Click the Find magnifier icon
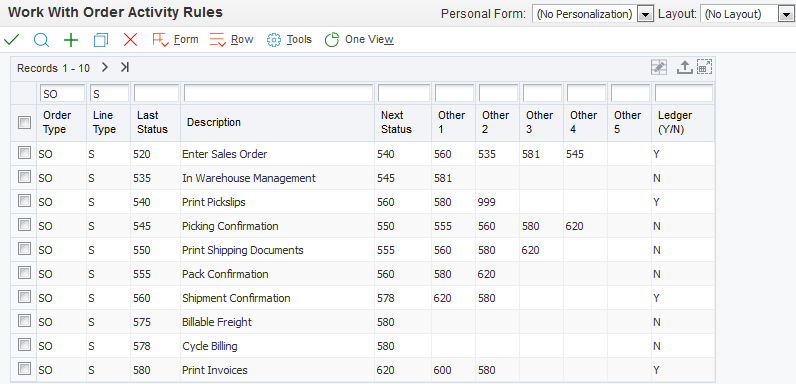Screen dimensions: 796x384 click(41, 40)
